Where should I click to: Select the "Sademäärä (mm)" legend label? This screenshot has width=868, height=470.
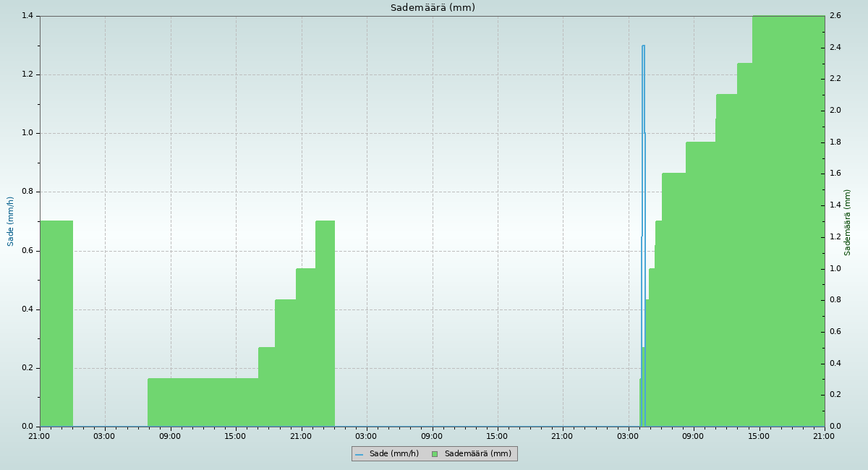click(x=477, y=454)
